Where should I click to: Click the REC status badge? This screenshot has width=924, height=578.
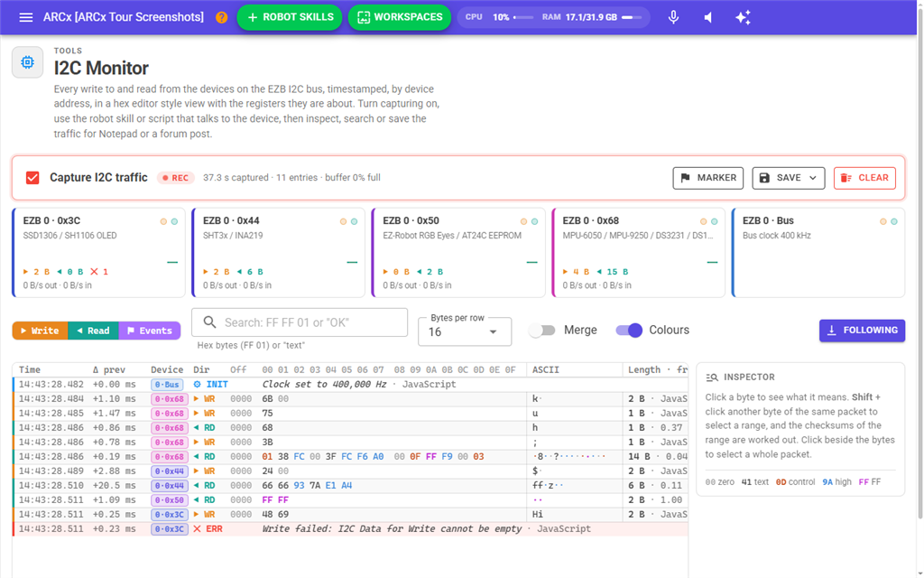(176, 178)
